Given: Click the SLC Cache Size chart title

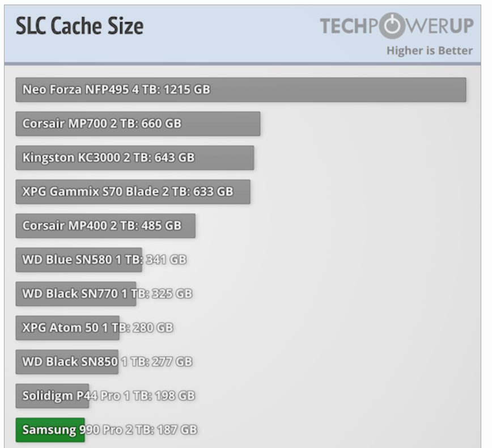Looking at the screenshot, I should pos(79,26).
